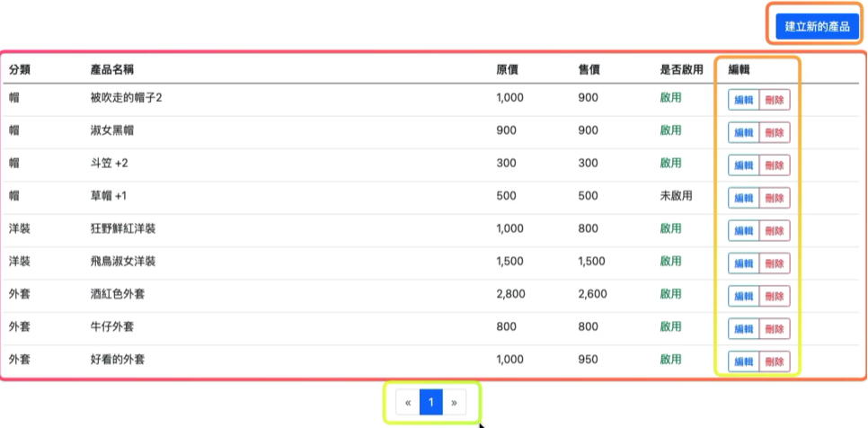Click sale price 2,600
Image resolution: width=868 pixels, height=428 pixels.
tap(592, 294)
